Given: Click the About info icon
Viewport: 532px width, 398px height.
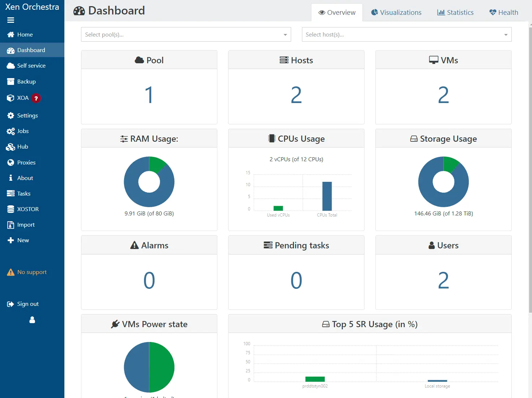Looking at the screenshot, I should point(10,178).
